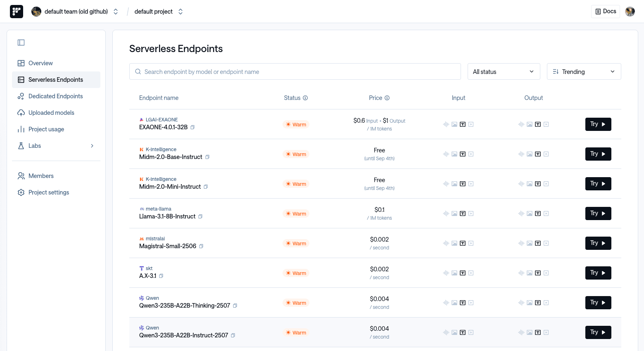Click the Price info icon
This screenshot has width=644, height=351.
(387, 98)
